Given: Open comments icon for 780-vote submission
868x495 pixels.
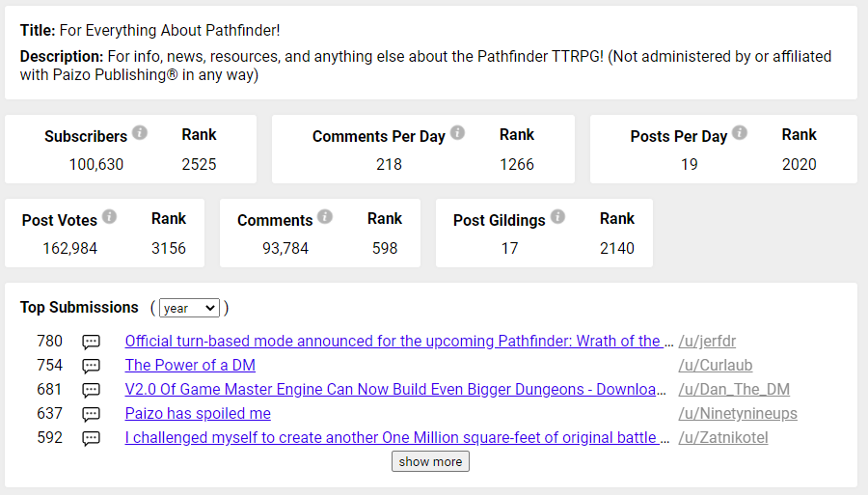Looking at the screenshot, I should tap(92, 343).
